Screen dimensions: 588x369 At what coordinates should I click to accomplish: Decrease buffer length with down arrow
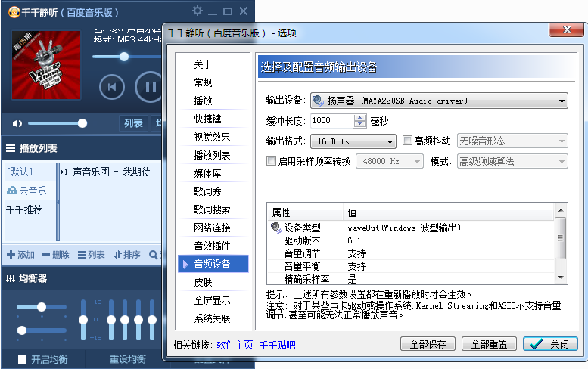tap(360, 124)
